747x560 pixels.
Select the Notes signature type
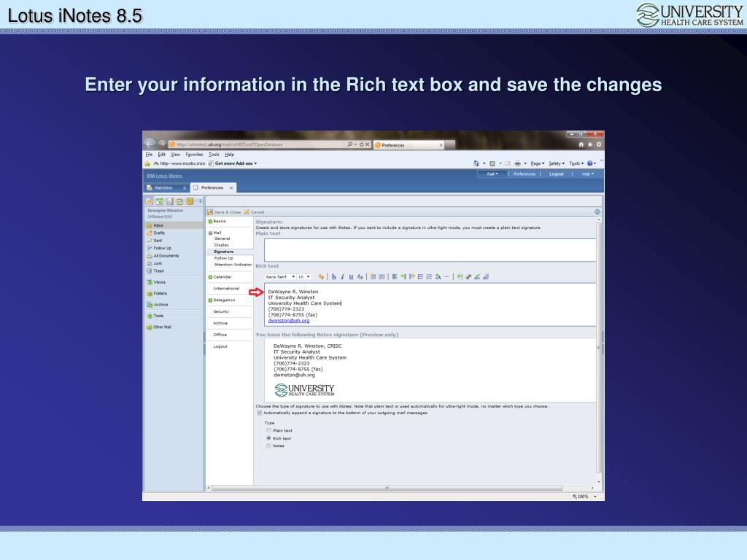tap(268, 446)
